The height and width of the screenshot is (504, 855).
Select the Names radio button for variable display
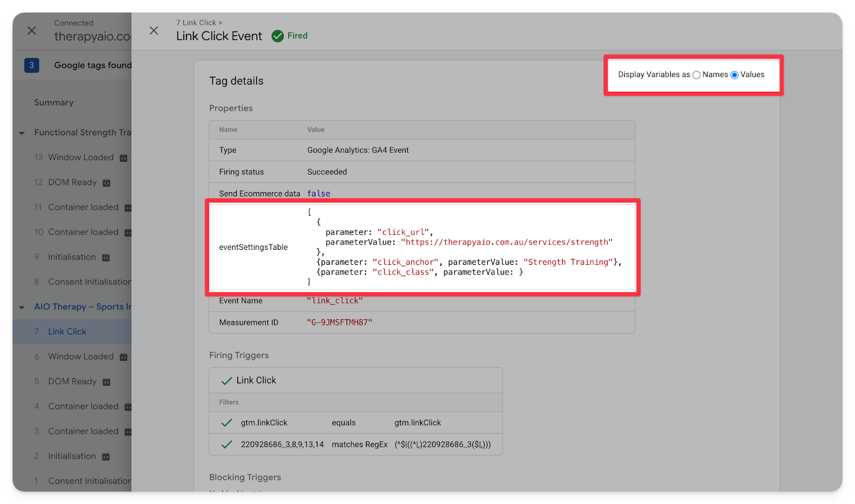[696, 75]
